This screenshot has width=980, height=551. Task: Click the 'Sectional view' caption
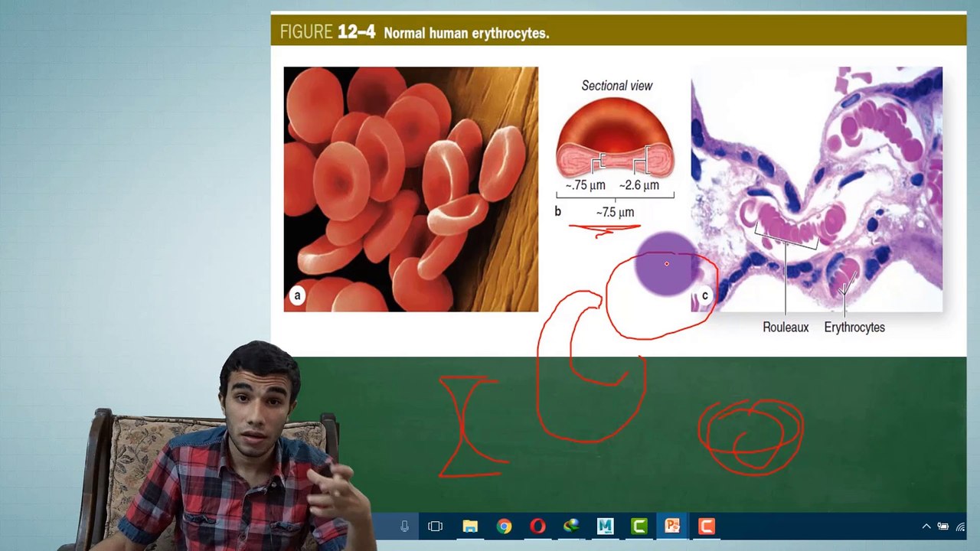click(617, 86)
